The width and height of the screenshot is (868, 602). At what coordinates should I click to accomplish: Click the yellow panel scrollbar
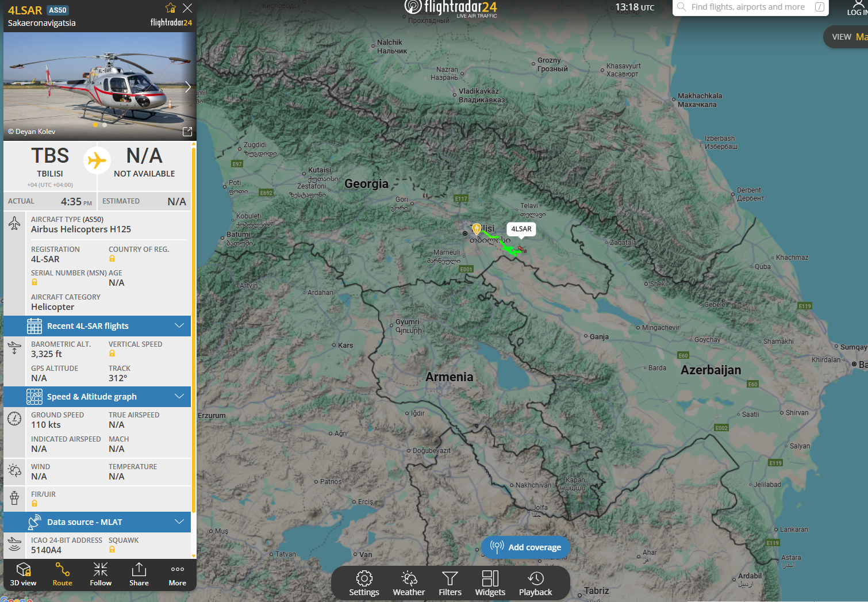point(194,331)
